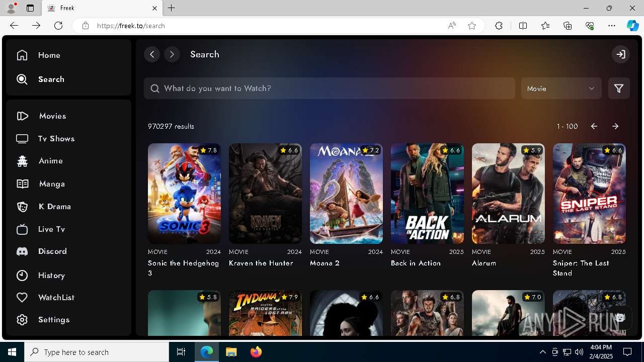This screenshot has width=644, height=362.
Task: Open Kraven the Hunter poster
Action: [265, 194]
